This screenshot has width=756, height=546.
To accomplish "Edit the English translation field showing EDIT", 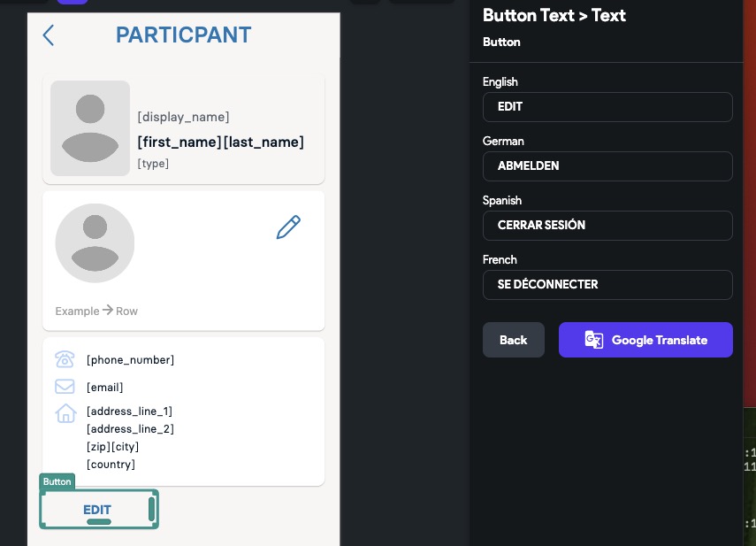I will [x=607, y=106].
